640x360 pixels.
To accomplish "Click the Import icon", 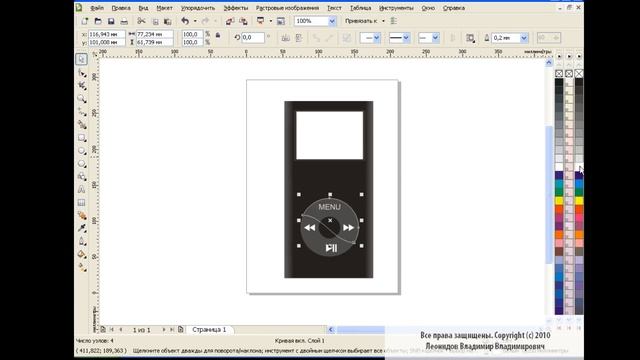I will point(230,21).
